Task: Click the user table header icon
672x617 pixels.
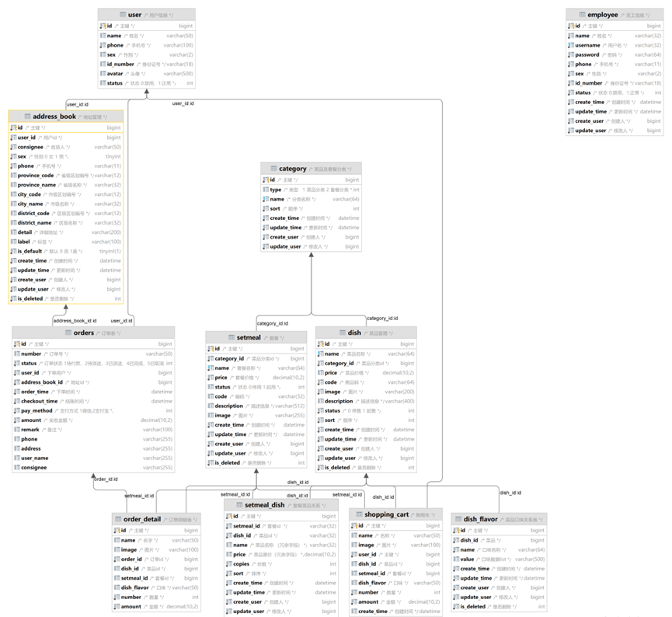Action: [123, 15]
